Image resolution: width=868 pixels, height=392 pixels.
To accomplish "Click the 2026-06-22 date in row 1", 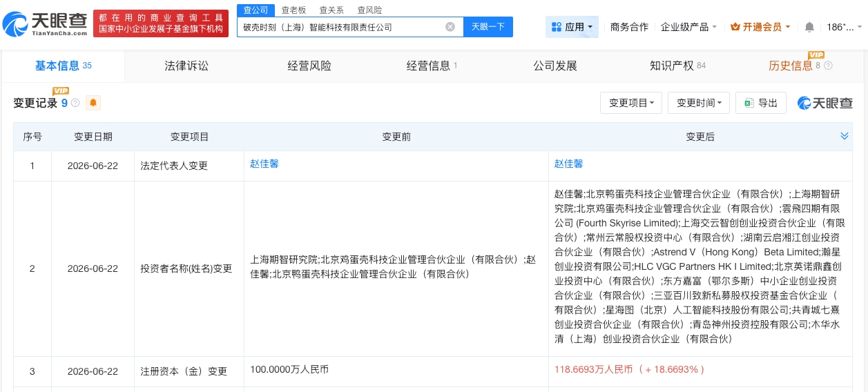I will click(93, 166).
